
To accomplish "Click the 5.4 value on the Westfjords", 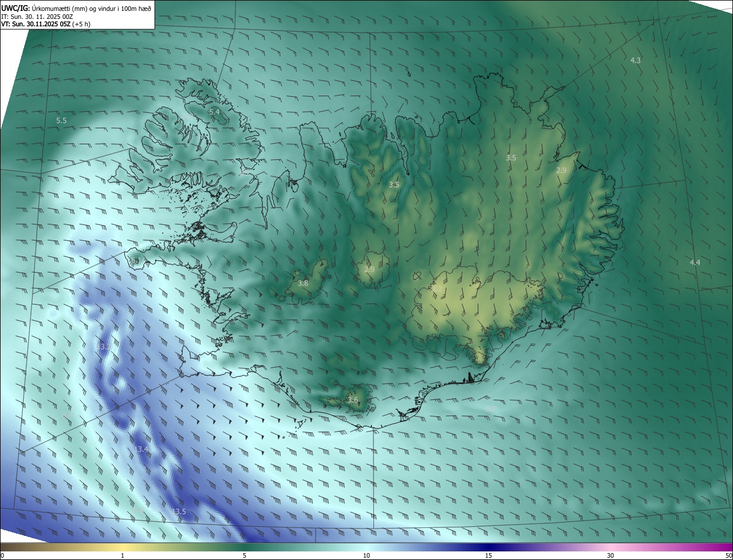I will pos(214,112).
